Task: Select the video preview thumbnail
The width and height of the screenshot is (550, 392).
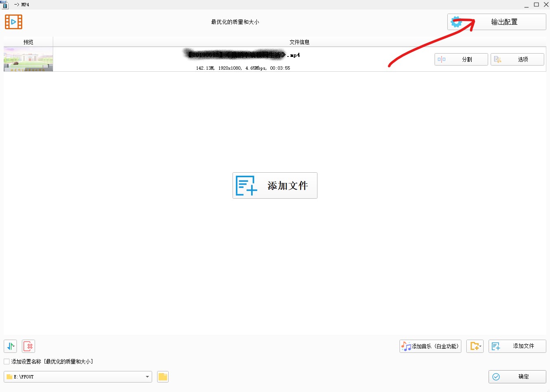Action: click(x=28, y=59)
